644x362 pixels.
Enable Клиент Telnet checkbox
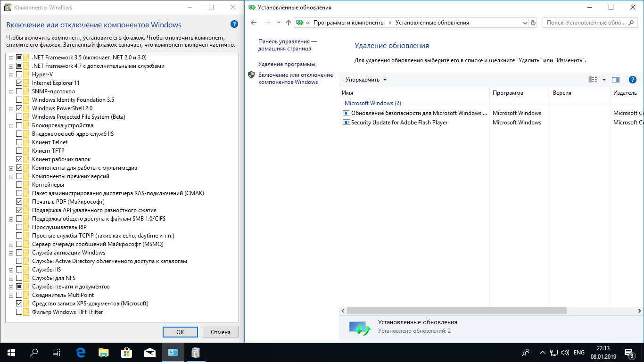click(19, 142)
